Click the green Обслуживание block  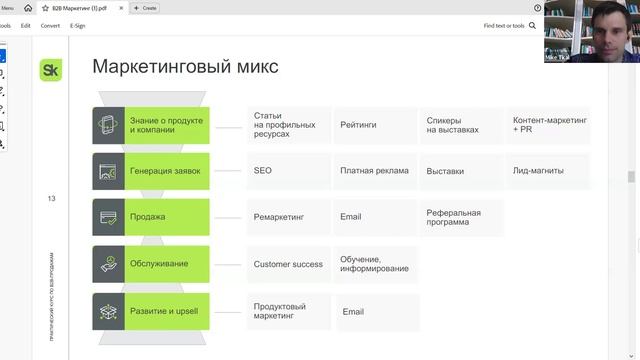tap(151, 264)
